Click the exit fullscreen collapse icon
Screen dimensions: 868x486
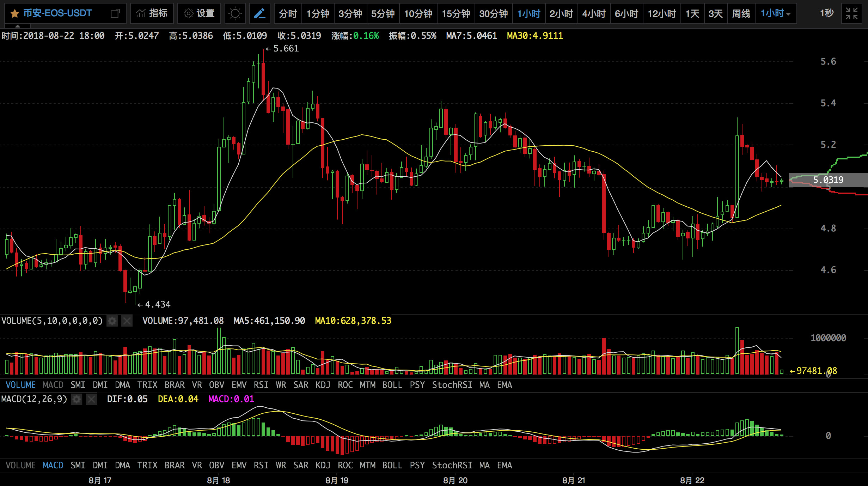851,14
